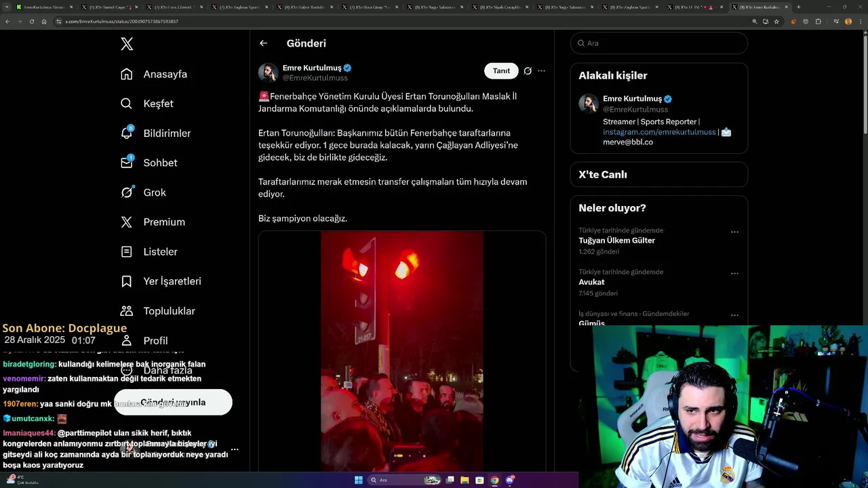Viewport: 868px width, 488px height.
Task: Open the Sohbet envelope icon
Action: click(126, 163)
